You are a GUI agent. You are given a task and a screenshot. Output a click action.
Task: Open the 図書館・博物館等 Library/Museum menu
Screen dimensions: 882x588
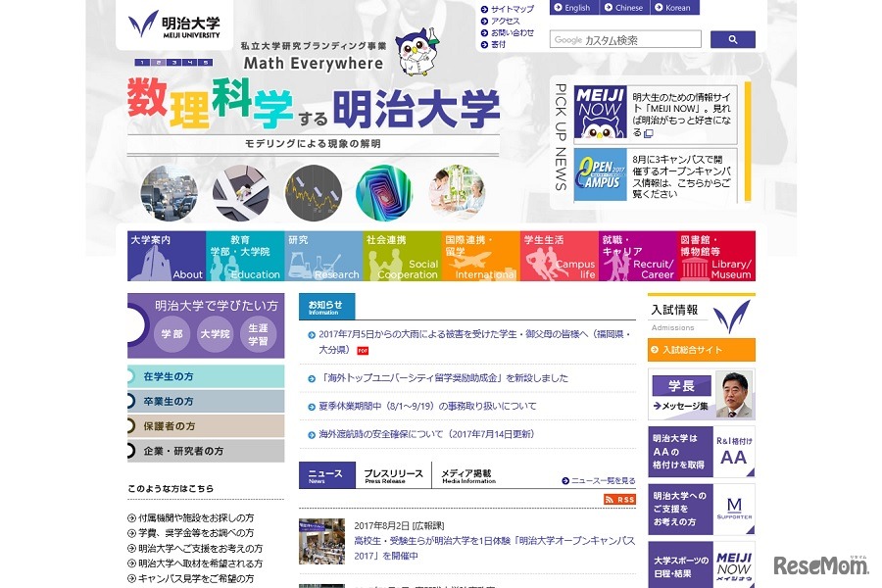point(716,256)
